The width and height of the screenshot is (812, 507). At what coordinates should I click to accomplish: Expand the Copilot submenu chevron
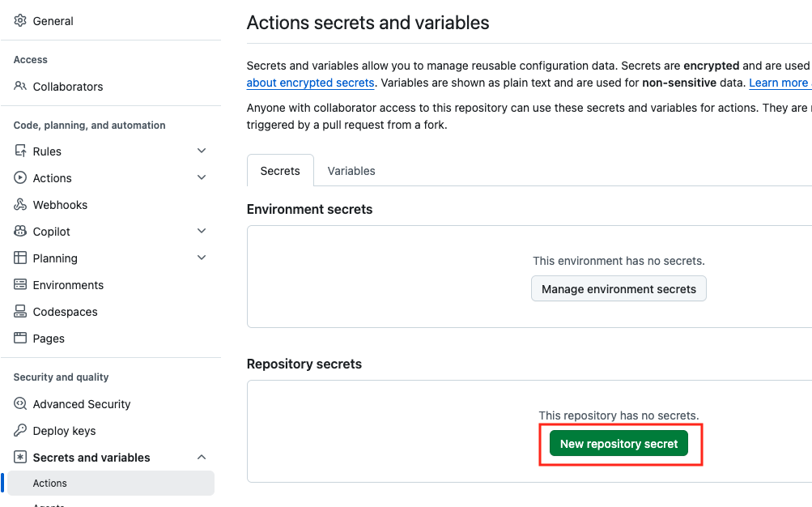(x=202, y=231)
